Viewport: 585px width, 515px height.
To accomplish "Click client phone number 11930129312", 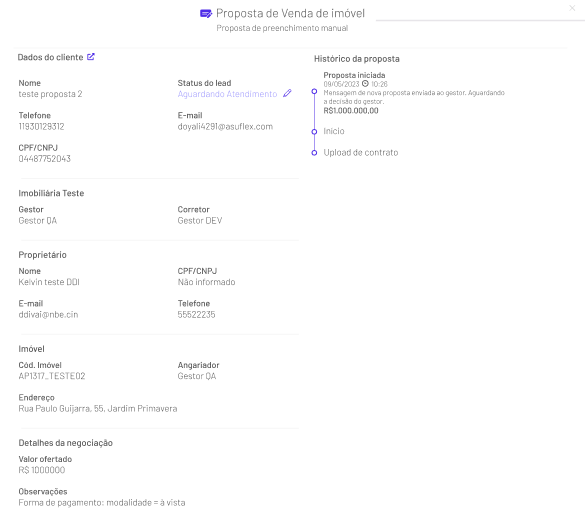I will [x=41, y=127].
